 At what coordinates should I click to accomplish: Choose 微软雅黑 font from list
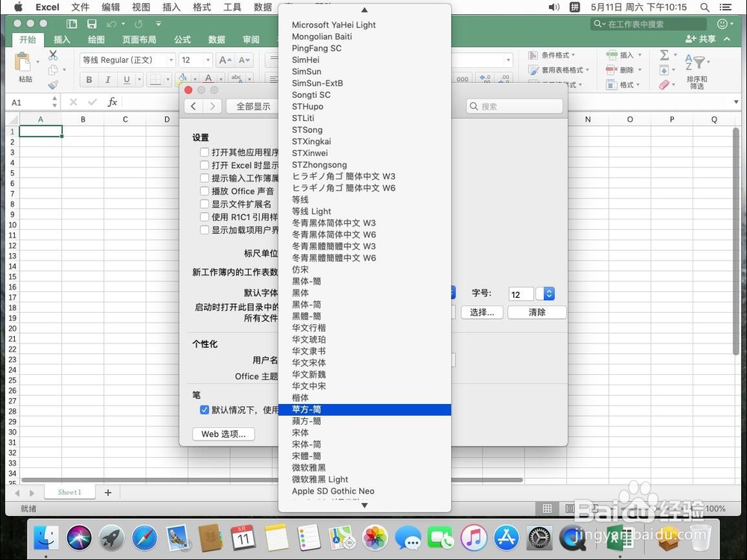pos(365,467)
